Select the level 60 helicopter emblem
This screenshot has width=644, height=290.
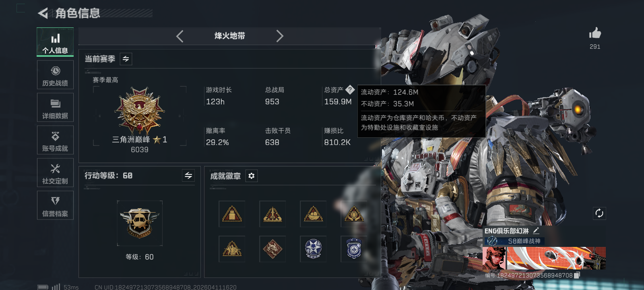point(140,223)
